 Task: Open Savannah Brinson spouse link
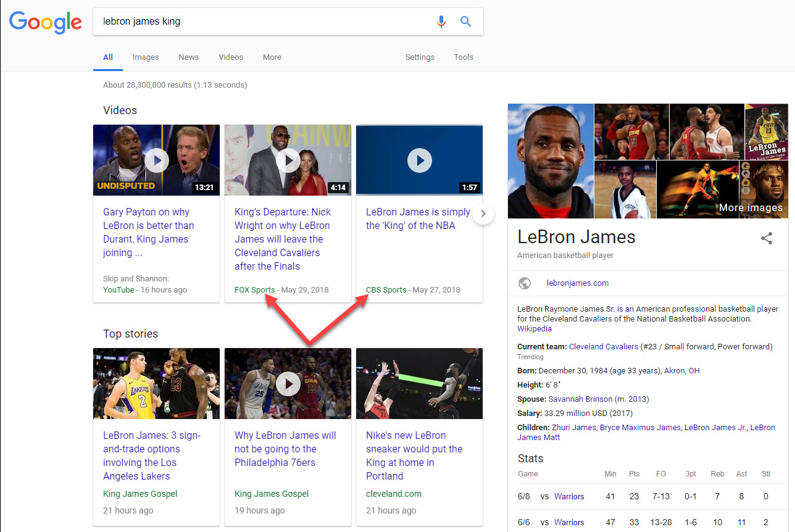click(580, 399)
